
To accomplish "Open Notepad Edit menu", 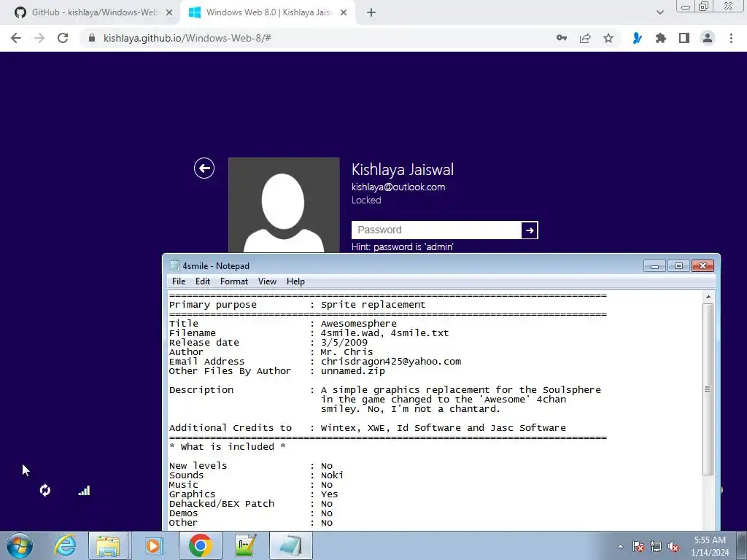I will 203,281.
